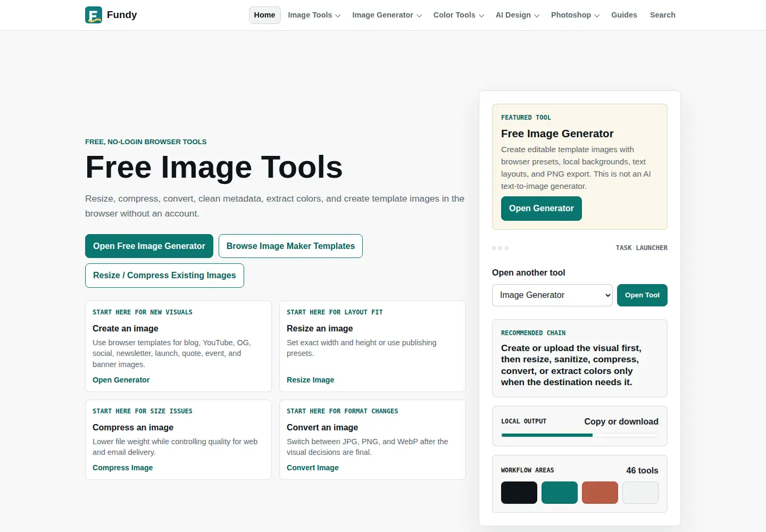This screenshot has height=532, width=766.
Task: Click the 46 tools count
Action: pyautogui.click(x=642, y=470)
